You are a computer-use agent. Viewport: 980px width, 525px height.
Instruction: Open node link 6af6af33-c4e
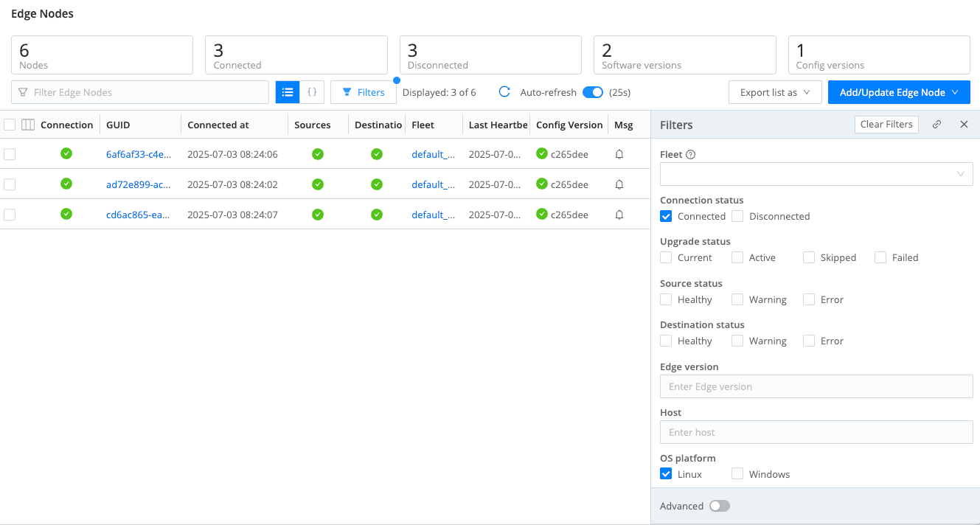139,154
